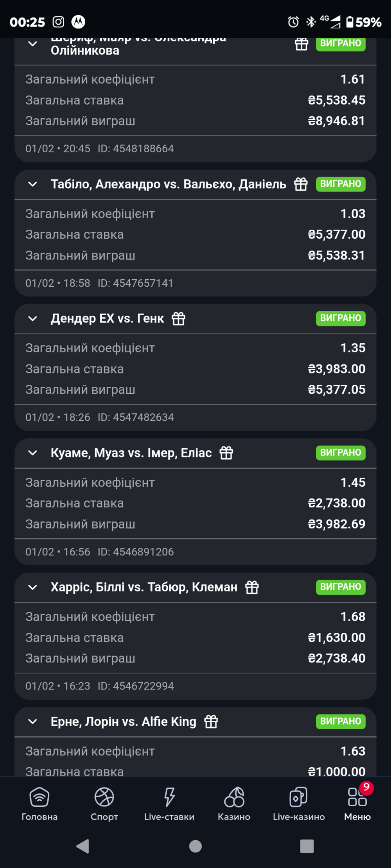The image size is (391, 868).
Task: Tap gift icon beside Куаме vs. Імер
Action: (x=226, y=453)
